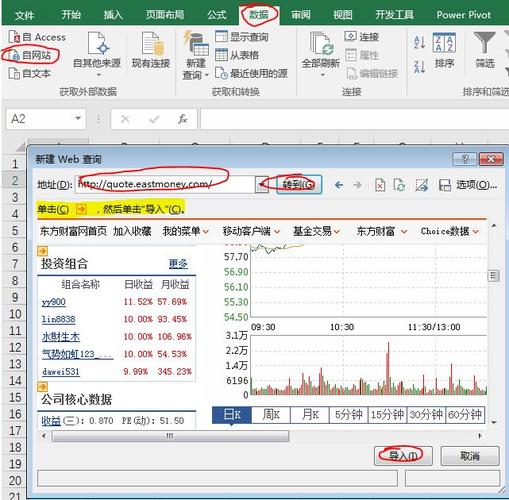The height and width of the screenshot is (500, 509).
Task: Click the forward arrow in Web query dialog
Action: [x=357, y=185]
